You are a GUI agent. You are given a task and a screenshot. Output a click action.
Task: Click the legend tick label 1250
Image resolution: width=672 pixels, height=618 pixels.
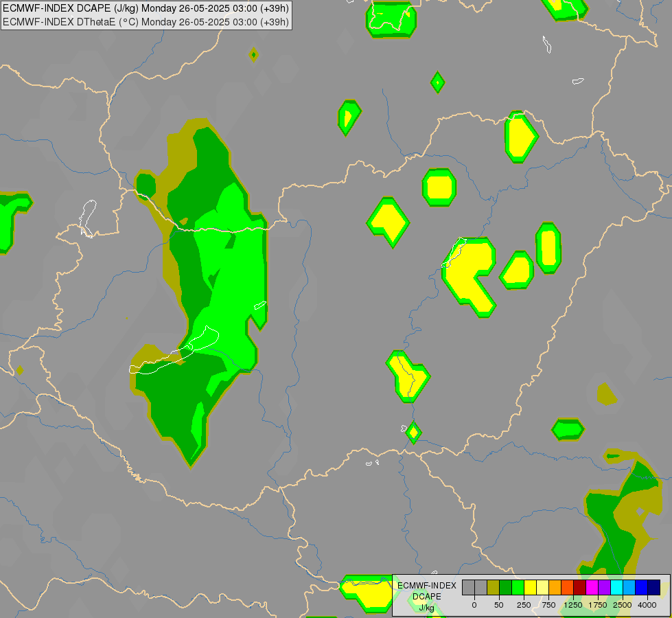tap(573, 605)
